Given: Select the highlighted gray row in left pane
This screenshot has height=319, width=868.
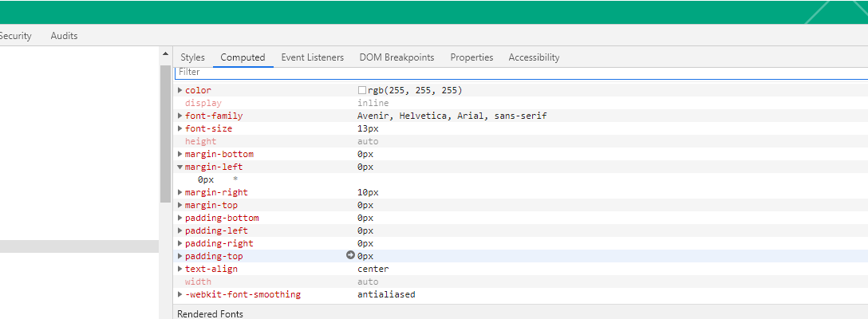Looking at the screenshot, I should [x=79, y=246].
